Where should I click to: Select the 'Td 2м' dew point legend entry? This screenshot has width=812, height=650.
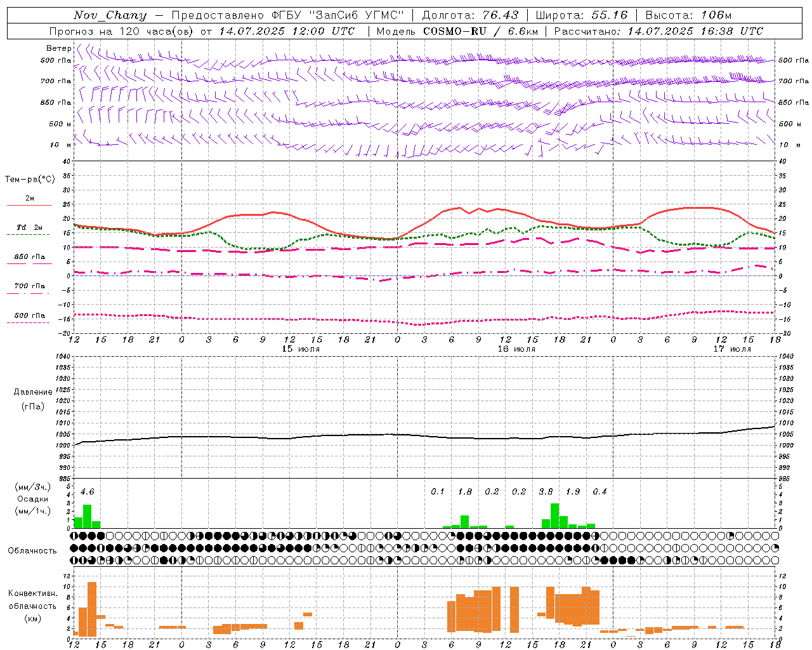pyautogui.click(x=29, y=227)
